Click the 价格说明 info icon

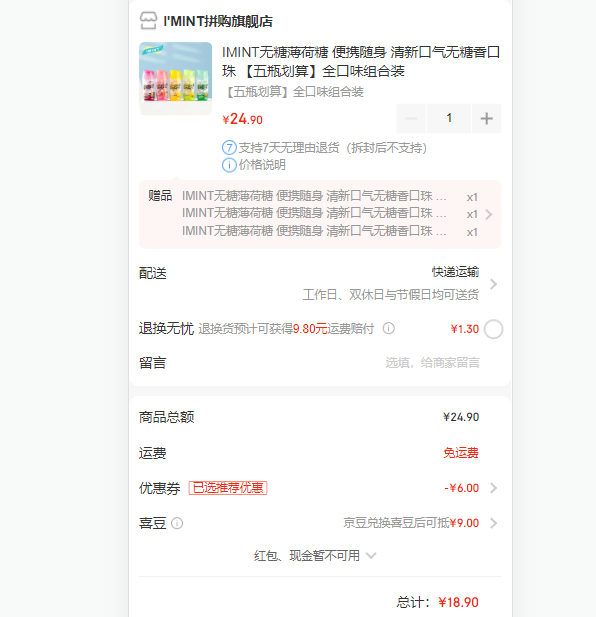click(229, 165)
